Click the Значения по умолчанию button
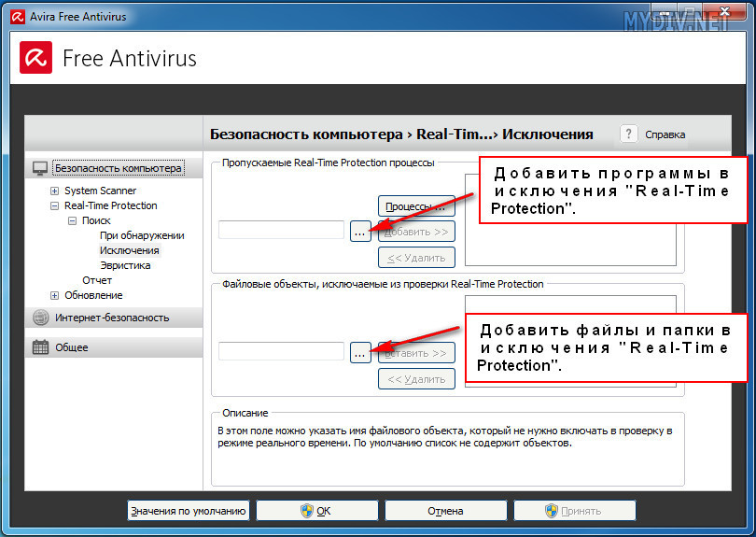 189,511
